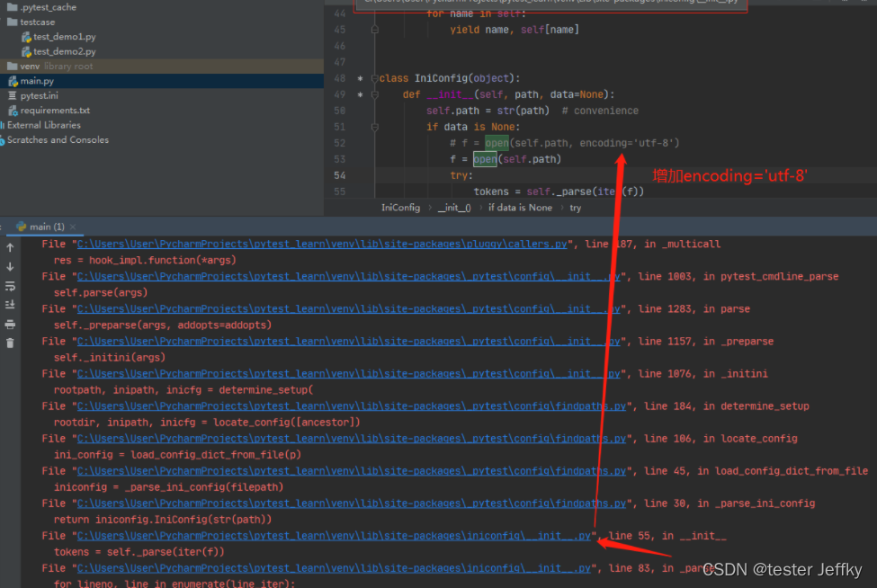Open findpaths.py link at line 30
This screenshot has width=877, height=588.
351,503
